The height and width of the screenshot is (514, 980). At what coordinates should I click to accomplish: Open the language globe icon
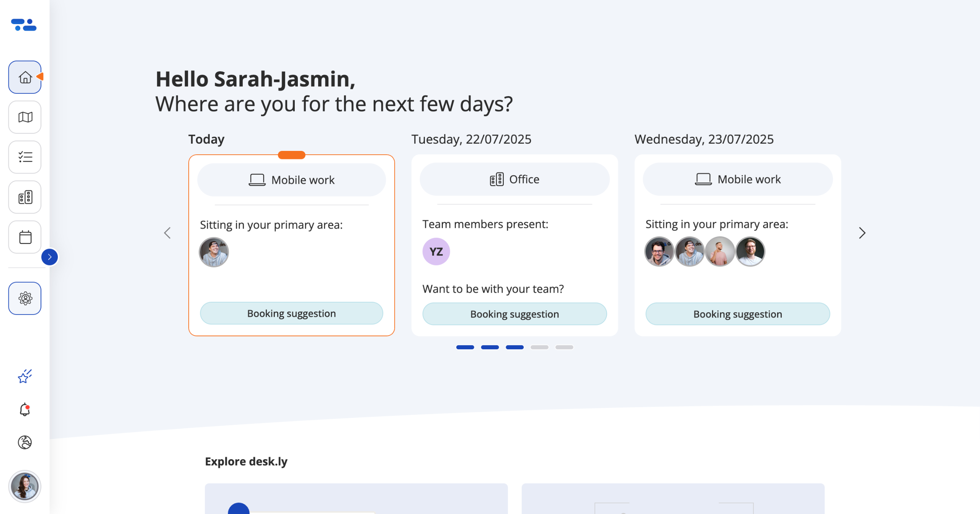[x=25, y=442]
